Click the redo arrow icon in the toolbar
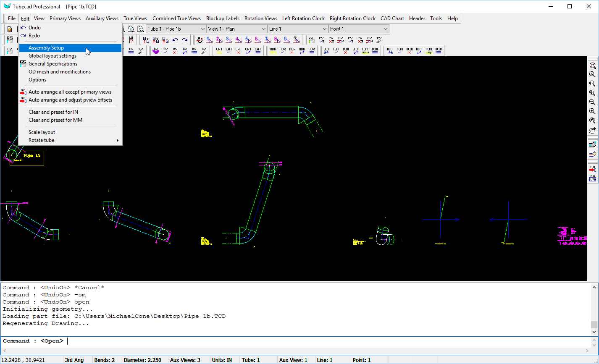 click(x=185, y=40)
